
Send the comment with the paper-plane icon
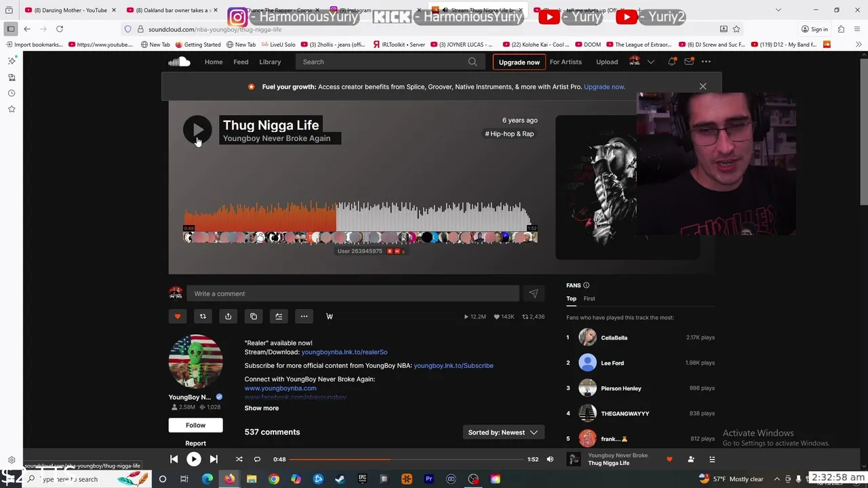point(534,293)
